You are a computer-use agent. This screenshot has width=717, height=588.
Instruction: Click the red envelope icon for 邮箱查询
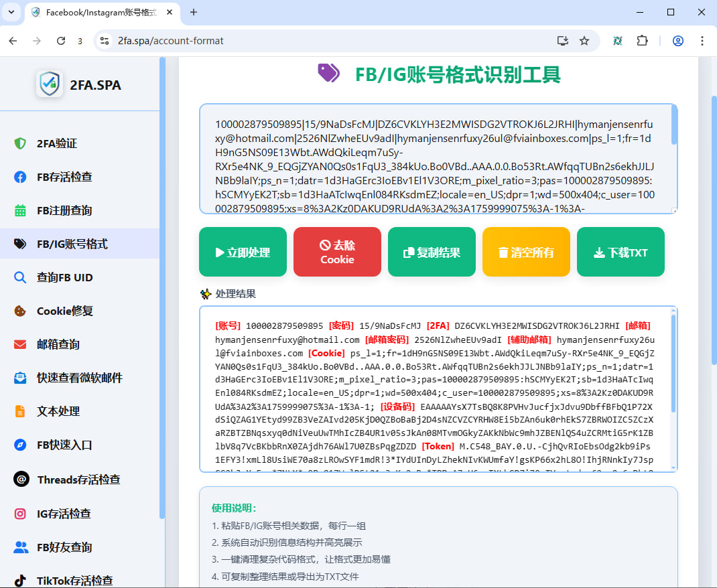pos(20,344)
